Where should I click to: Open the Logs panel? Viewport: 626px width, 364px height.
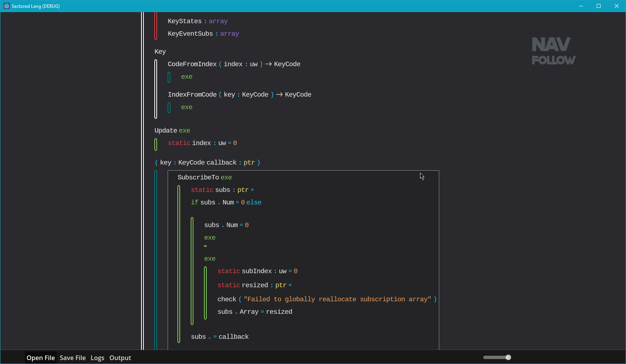click(x=97, y=358)
